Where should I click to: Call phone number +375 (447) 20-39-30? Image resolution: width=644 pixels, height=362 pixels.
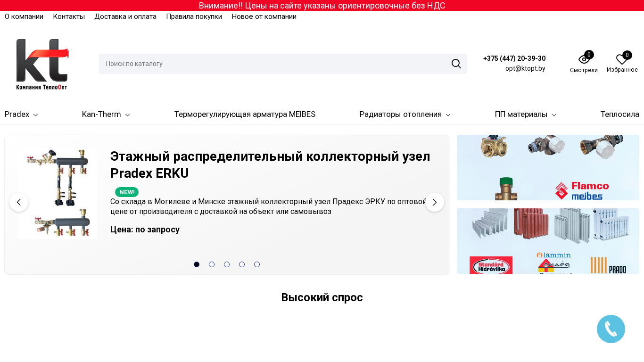pyautogui.click(x=514, y=58)
